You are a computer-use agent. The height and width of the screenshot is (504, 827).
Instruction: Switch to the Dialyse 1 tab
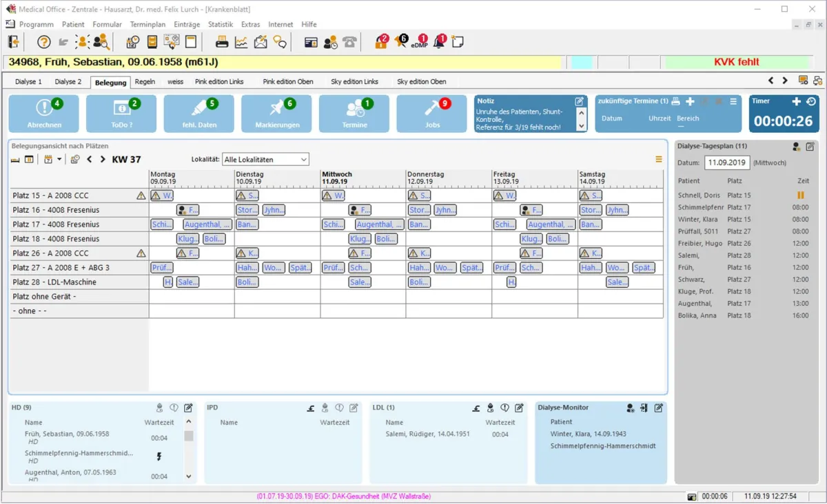tap(28, 81)
